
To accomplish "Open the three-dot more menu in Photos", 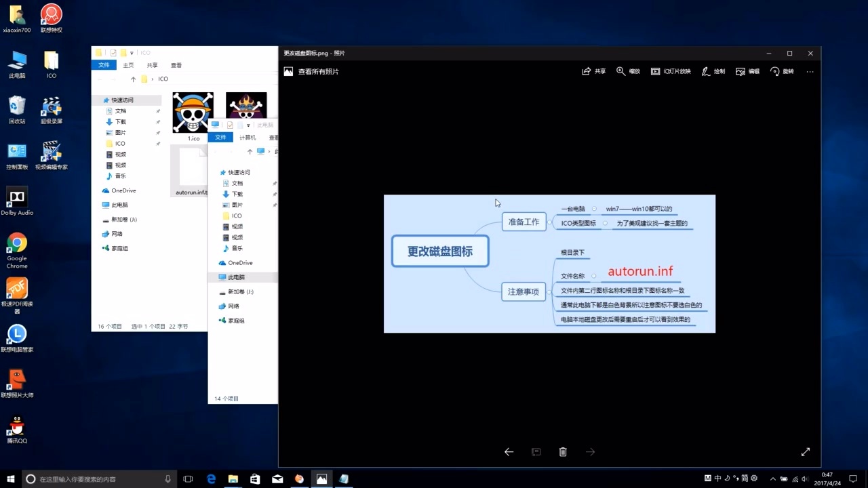I will 810,71.
